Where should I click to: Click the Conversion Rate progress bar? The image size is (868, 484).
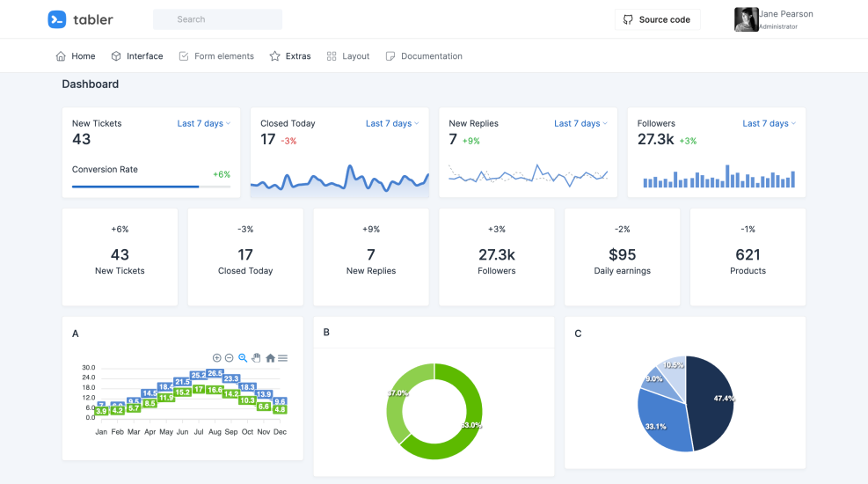tap(151, 187)
